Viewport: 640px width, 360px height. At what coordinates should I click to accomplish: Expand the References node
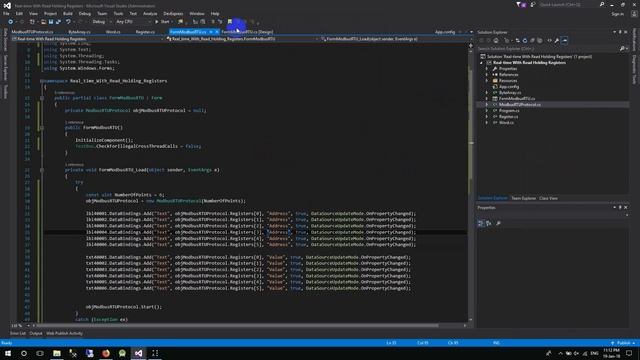tap(487, 75)
